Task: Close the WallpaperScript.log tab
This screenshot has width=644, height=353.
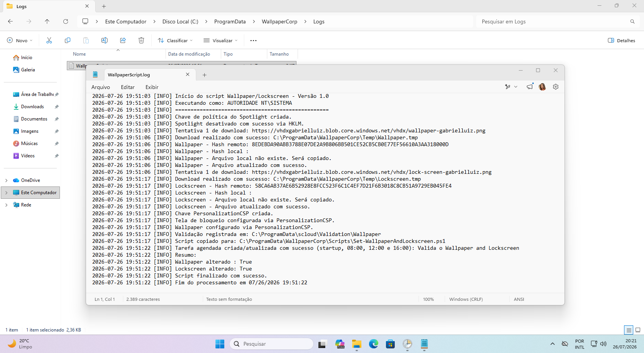Action: pos(188,74)
